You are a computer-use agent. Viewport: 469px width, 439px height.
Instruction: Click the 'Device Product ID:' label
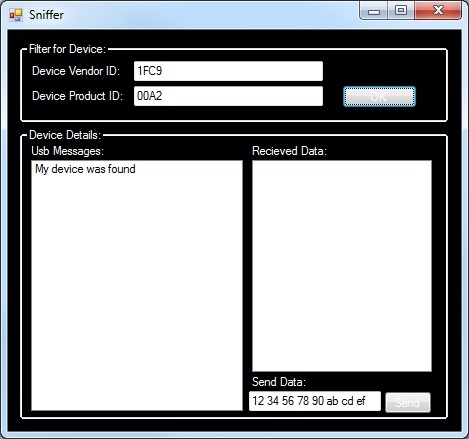[77, 96]
